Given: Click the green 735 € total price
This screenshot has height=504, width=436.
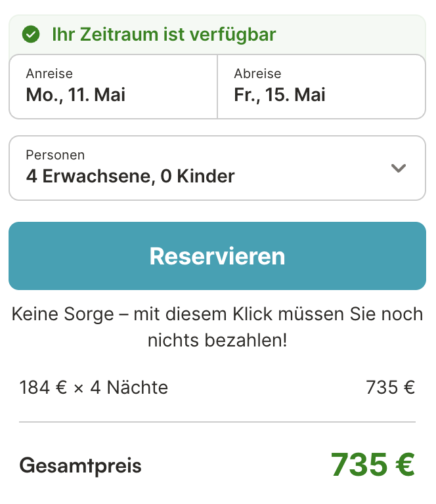Looking at the screenshot, I should point(372,465).
